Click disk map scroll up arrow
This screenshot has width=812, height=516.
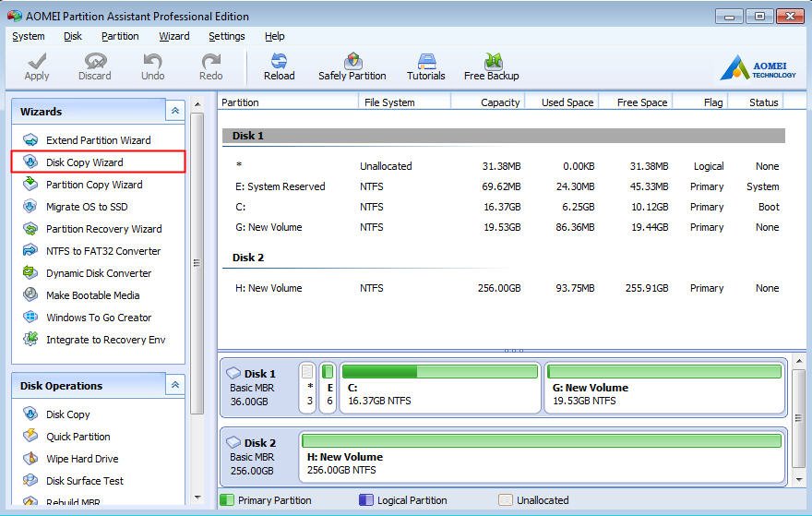(x=799, y=360)
